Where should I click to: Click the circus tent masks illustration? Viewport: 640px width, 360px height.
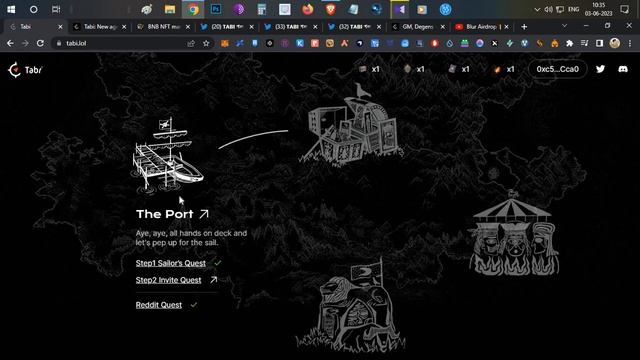tap(513, 233)
